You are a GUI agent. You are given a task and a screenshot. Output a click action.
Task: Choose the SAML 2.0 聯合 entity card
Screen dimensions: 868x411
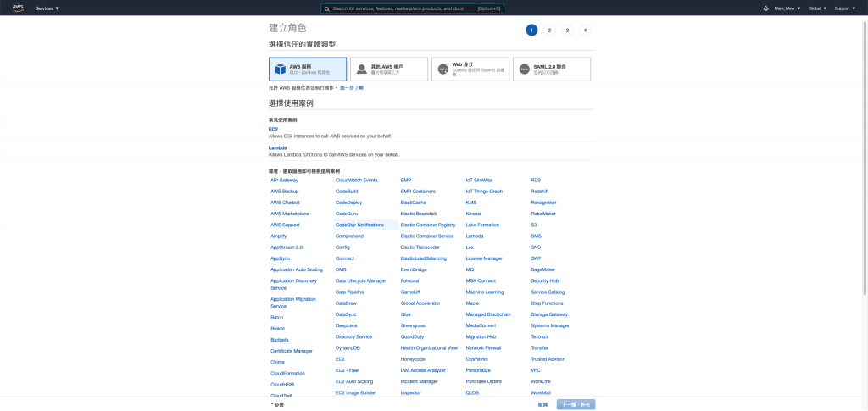pos(552,69)
